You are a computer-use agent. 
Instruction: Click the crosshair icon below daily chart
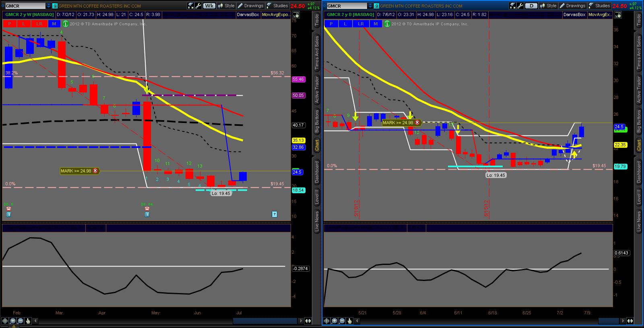coord(327,321)
